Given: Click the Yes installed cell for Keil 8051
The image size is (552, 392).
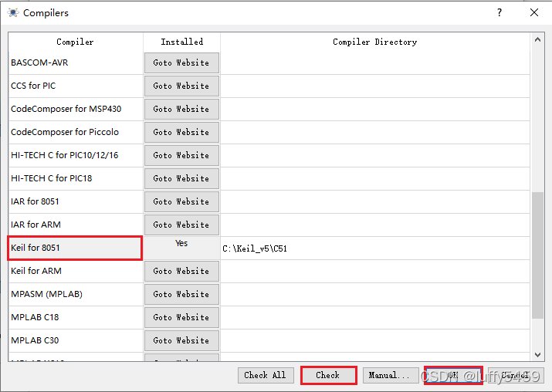Looking at the screenshot, I should pos(181,248).
